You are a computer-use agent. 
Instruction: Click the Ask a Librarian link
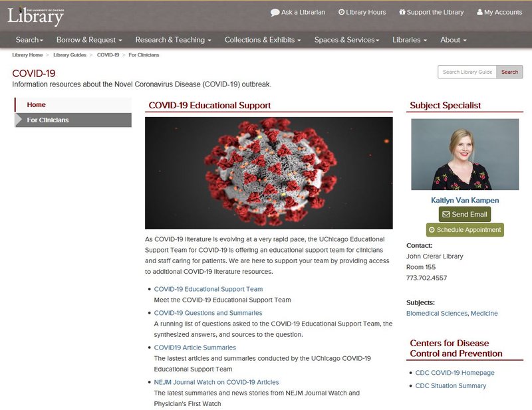(x=298, y=13)
